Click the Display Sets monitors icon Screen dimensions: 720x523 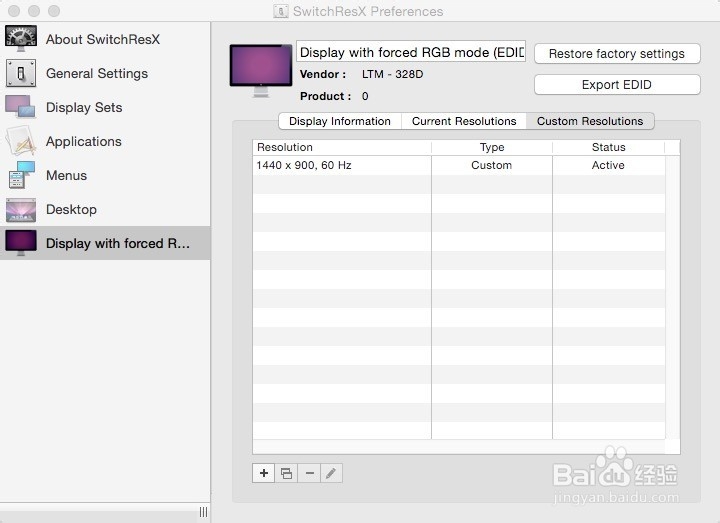(x=20, y=107)
